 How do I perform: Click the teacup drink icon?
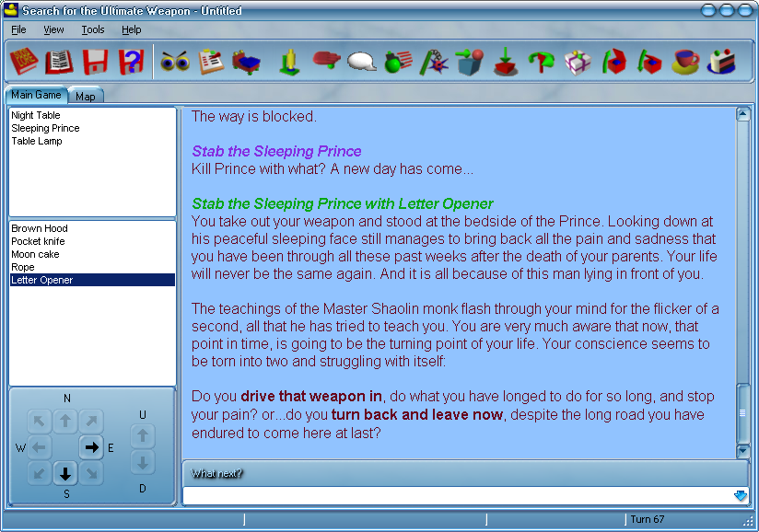[x=684, y=62]
